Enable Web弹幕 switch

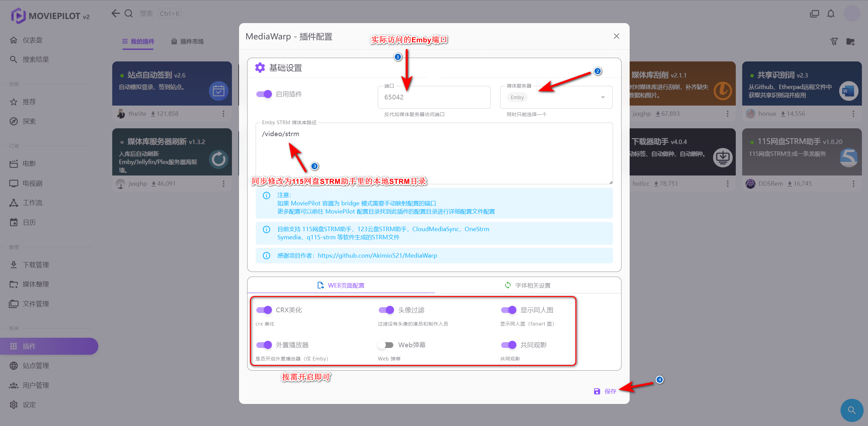coord(386,345)
